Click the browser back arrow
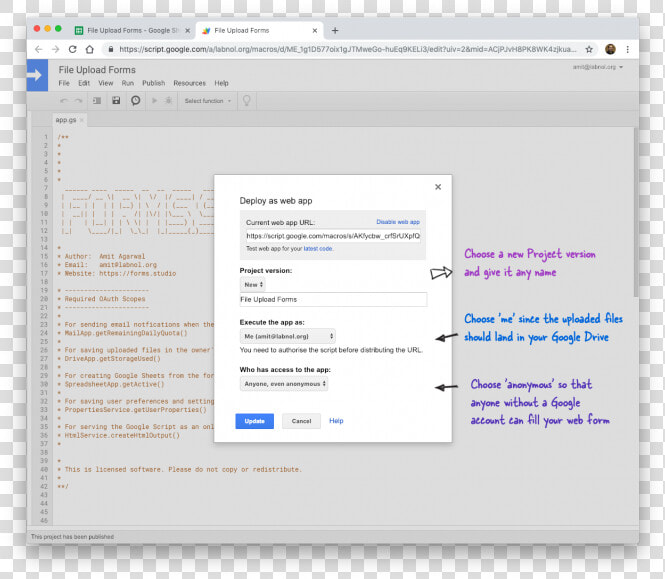 (39, 49)
